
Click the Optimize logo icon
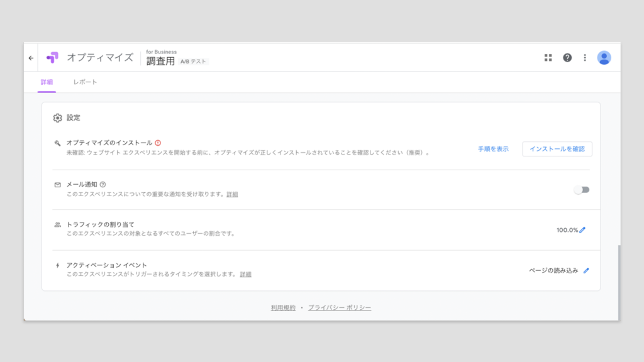52,58
